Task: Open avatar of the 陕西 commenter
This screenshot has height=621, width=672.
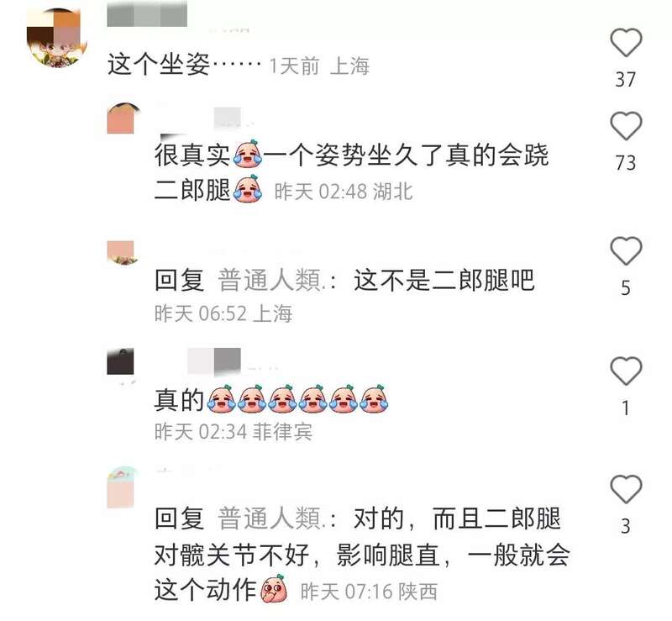Action: [121, 487]
